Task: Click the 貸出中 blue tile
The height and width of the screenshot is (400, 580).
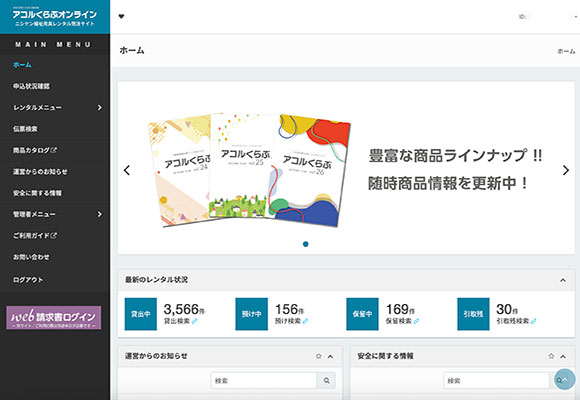Action: click(141, 314)
